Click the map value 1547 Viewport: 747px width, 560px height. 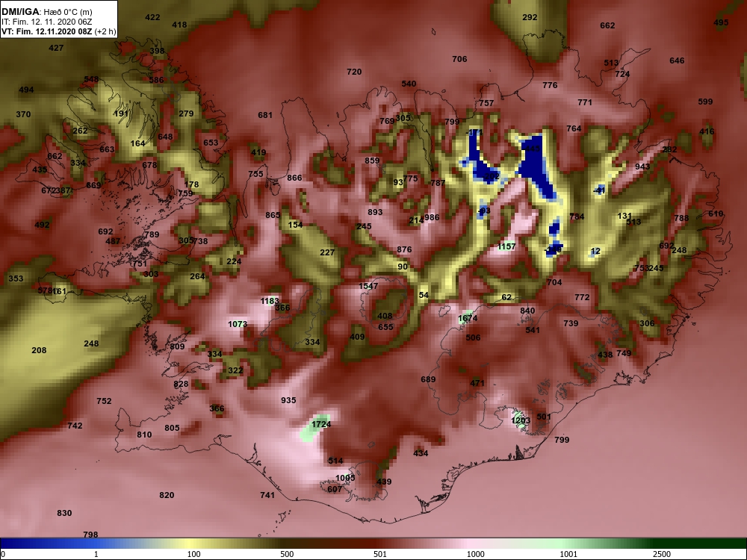368,286
